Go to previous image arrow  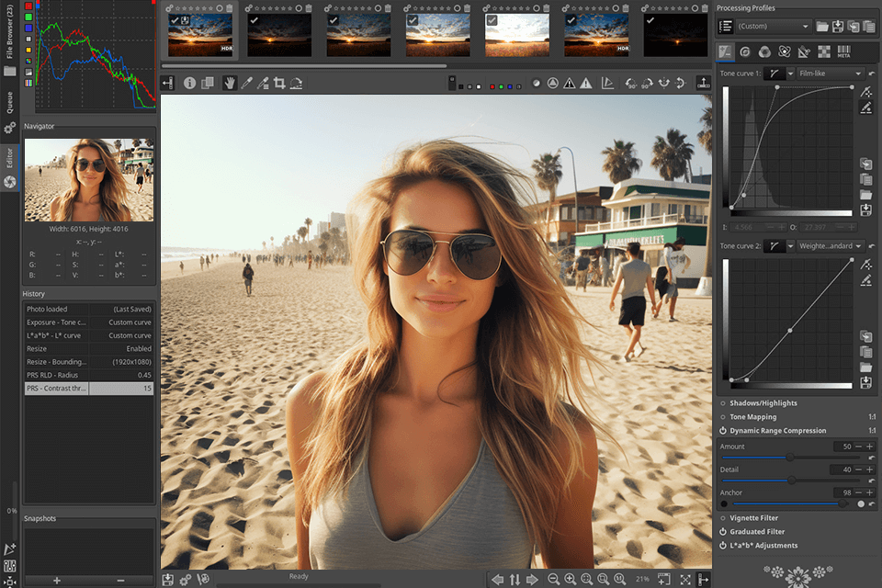pos(497,579)
